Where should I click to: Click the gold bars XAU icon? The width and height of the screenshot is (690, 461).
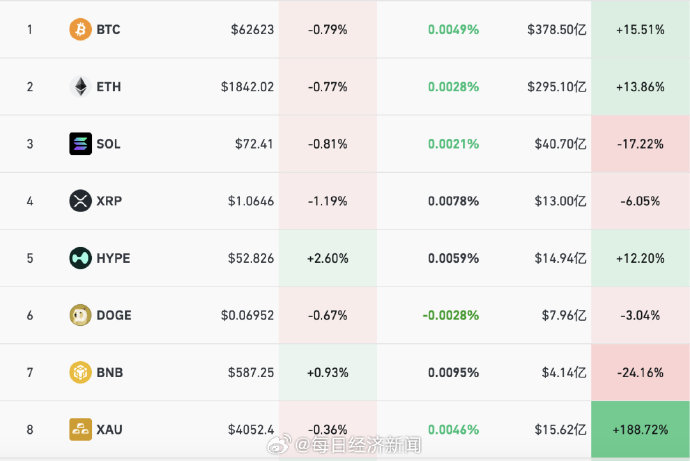[81, 429]
